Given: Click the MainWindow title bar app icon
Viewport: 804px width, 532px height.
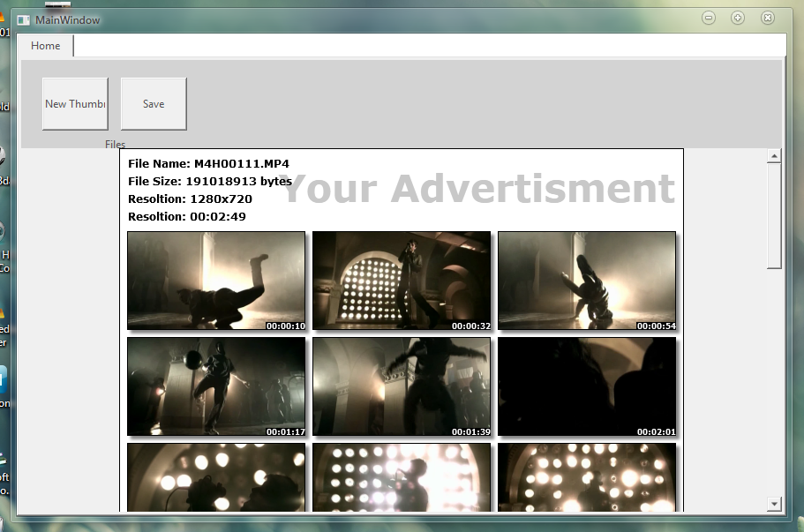Looking at the screenshot, I should tap(23, 19).
